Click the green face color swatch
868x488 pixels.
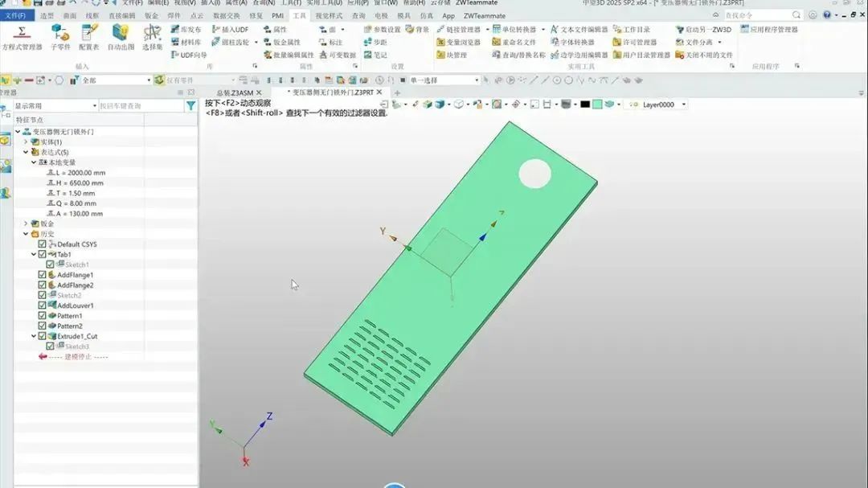(x=597, y=105)
